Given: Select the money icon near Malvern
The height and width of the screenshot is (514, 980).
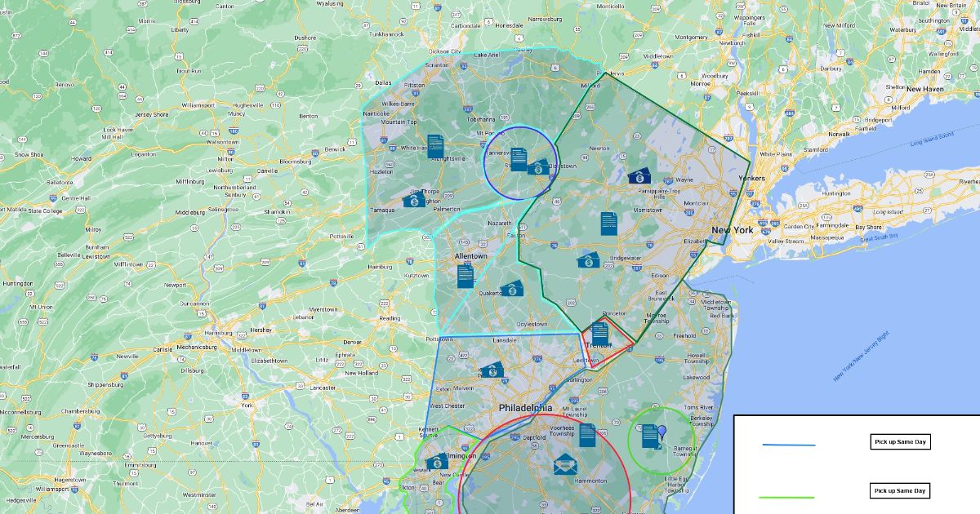Looking at the screenshot, I should [492, 370].
